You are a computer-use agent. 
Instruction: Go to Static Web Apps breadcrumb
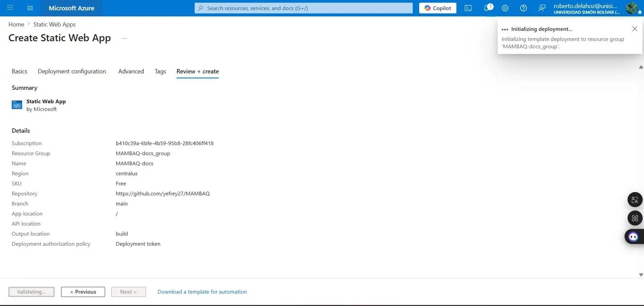[x=54, y=24]
